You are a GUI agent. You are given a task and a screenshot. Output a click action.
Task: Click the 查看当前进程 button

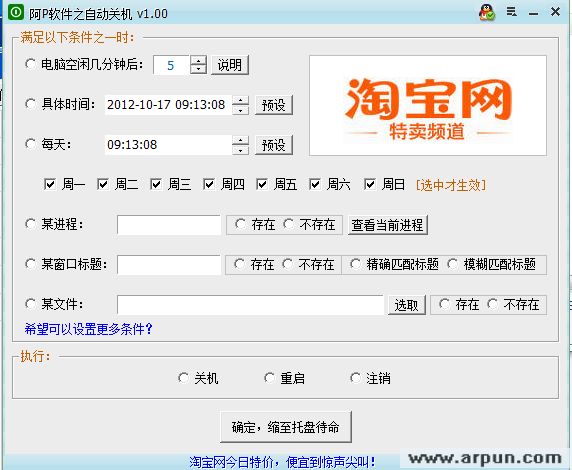pos(387,225)
